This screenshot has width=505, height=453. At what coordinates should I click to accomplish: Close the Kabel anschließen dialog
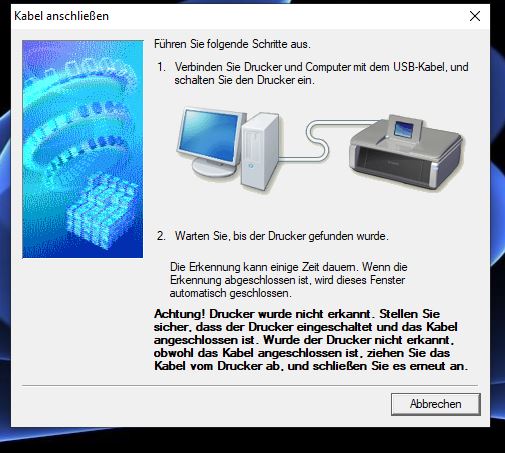[475, 16]
